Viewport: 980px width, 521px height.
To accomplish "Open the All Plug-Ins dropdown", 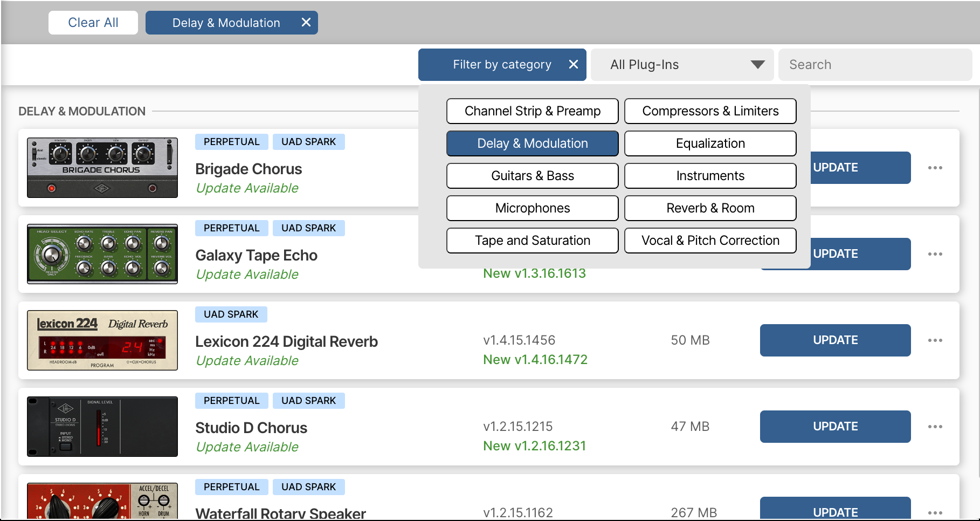I will point(681,64).
